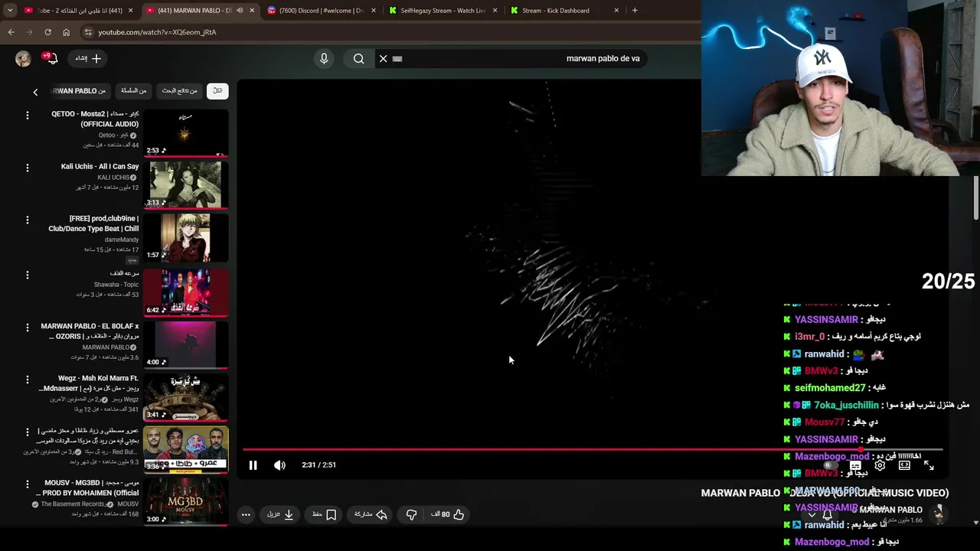Click the address bar URL youtube.com/watch
The width and height of the screenshot is (980, 551).
(157, 32)
